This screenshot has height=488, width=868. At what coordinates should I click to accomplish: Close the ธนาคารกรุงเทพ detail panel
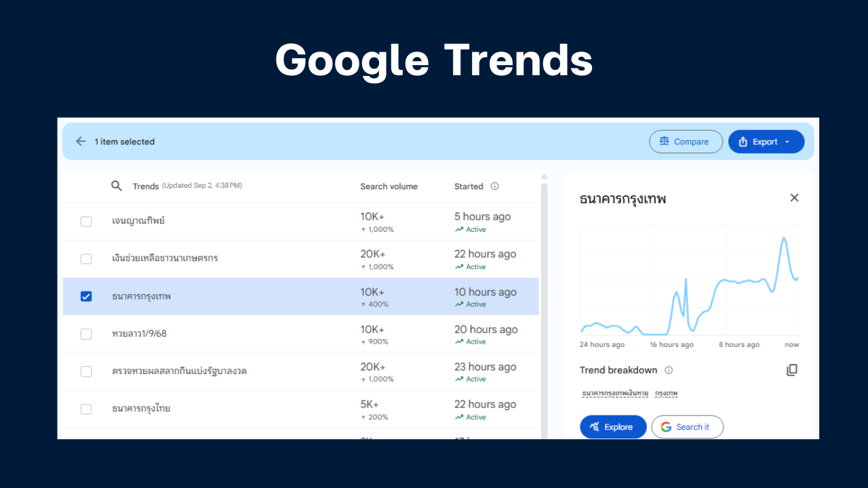click(794, 198)
